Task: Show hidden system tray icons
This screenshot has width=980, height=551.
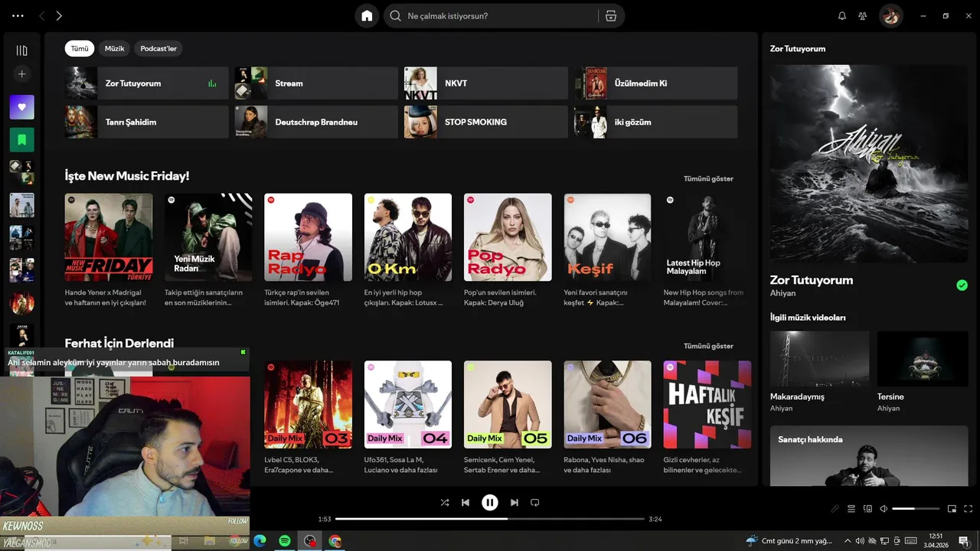Action: point(848,541)
